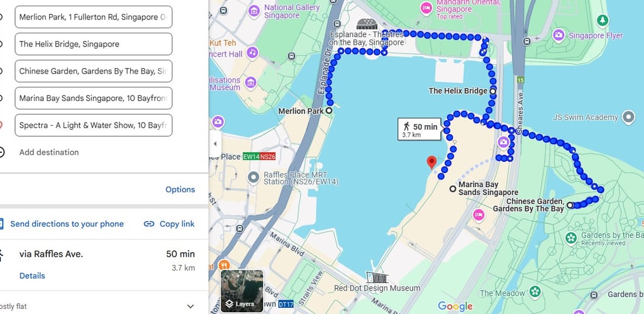Click the Raffles Place MRT Station marker

point(254,177)
